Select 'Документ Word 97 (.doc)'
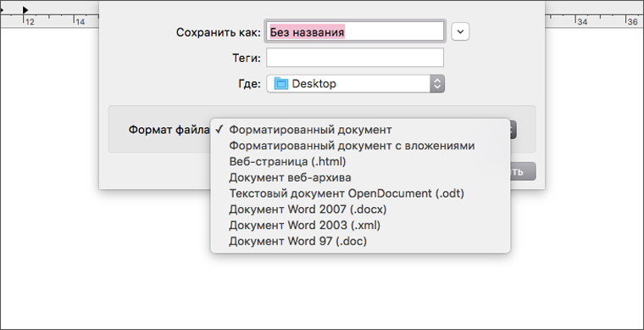 (x=360, y=241)
